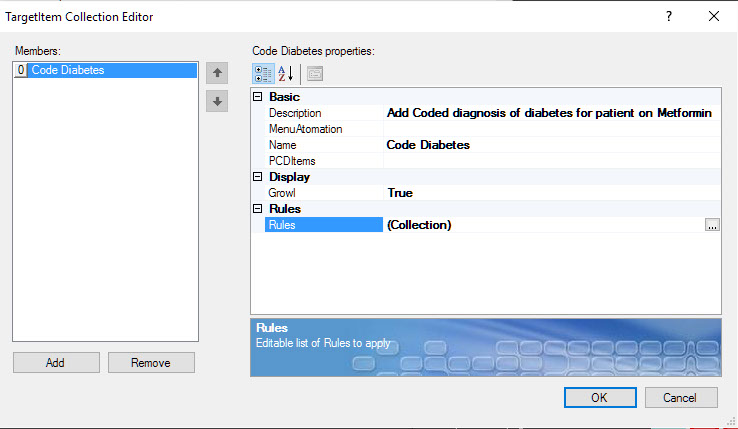The width and height of the screenshot is (738, 429).
Task: Edit the Name property value
Action: click(x=549, y=145)
